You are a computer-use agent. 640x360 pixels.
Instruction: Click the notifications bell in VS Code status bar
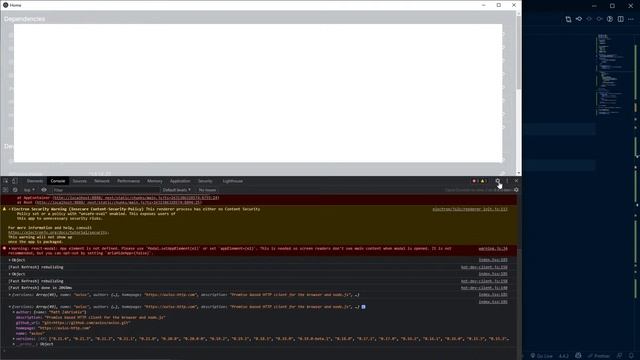pos(631,356)
